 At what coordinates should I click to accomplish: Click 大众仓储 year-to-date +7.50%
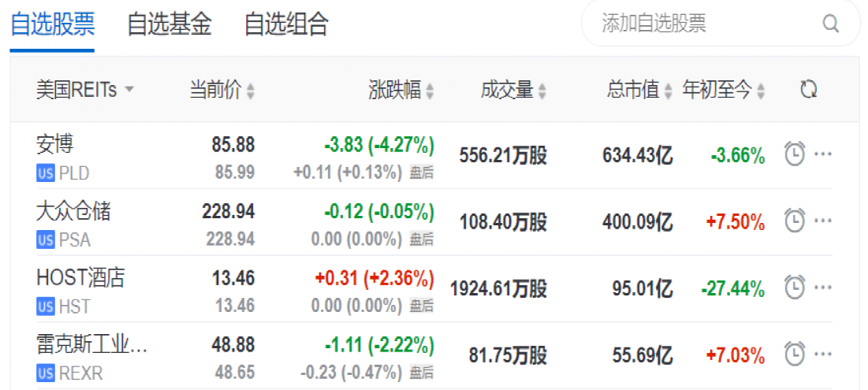coord(736,223)
